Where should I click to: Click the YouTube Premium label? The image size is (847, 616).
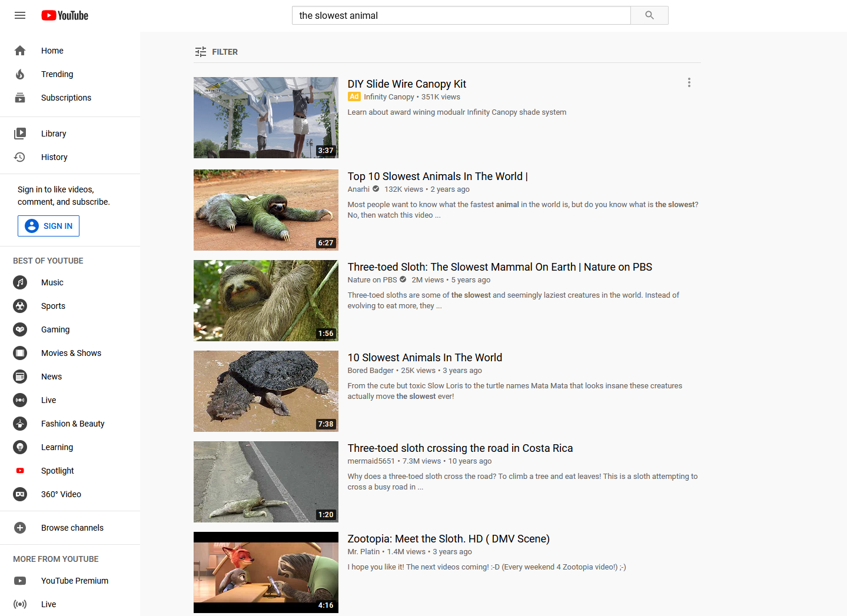click(x=75, y=581)
